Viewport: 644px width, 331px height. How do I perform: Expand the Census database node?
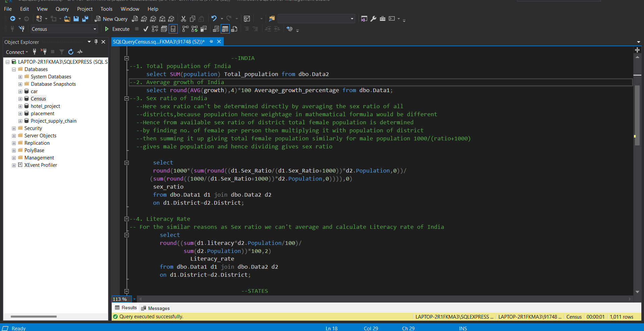20,99
